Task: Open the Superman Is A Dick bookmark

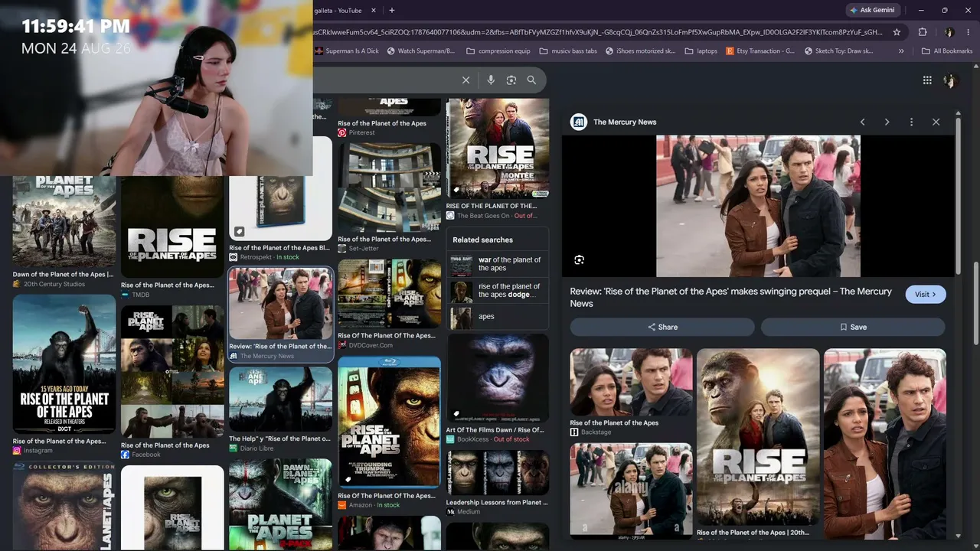Action: coord(347,51)
